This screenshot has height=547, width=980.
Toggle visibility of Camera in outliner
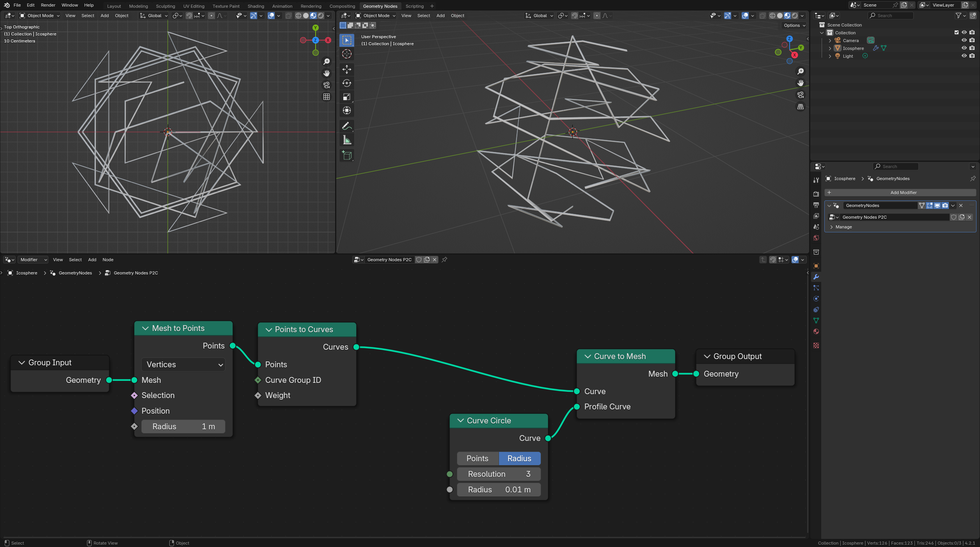pyautogui.click(x=964, y=41)
